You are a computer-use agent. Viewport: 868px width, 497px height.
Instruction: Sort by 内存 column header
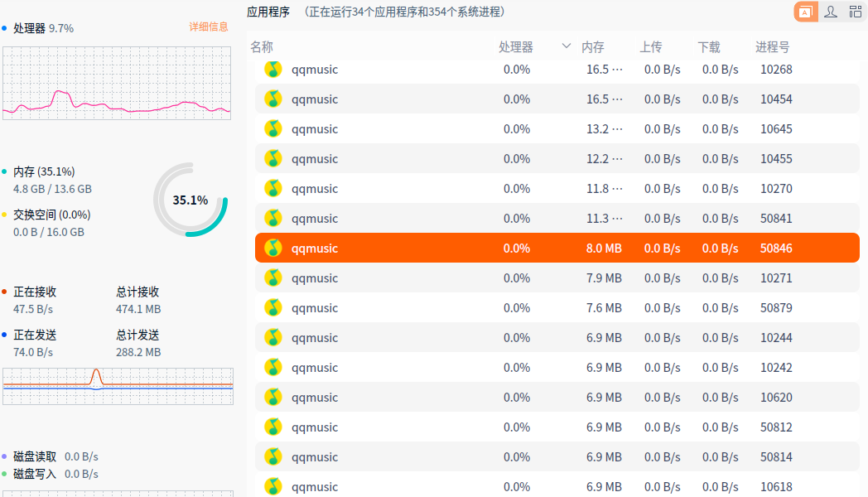tap(593, 47)
